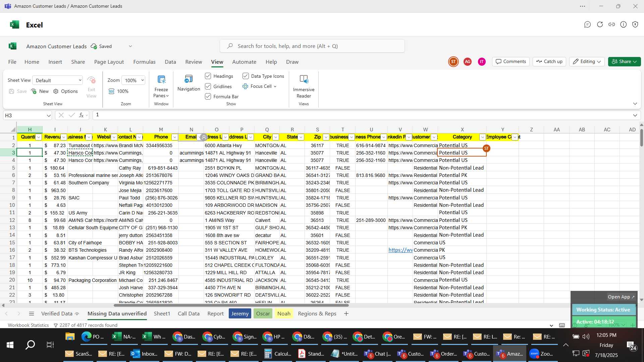The image size is (644, 362).
Task: Click the AG collaborator avatar
Action: pos(468,62)
